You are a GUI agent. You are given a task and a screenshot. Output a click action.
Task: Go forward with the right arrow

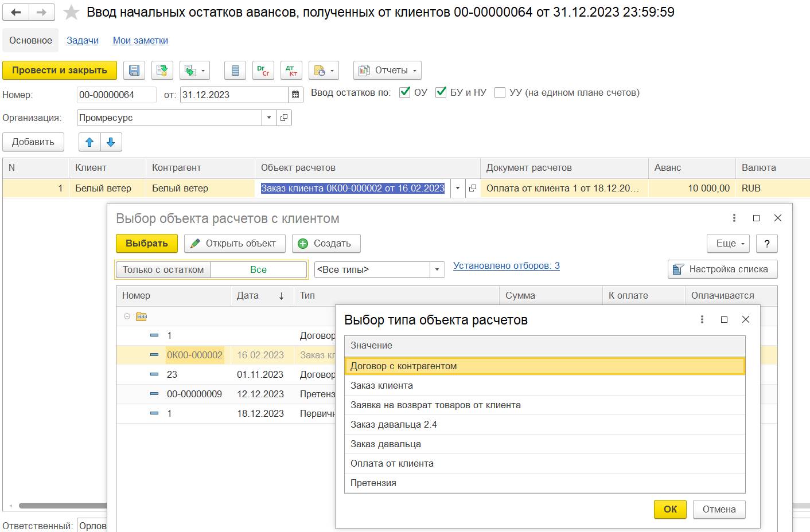click(42, 12)
